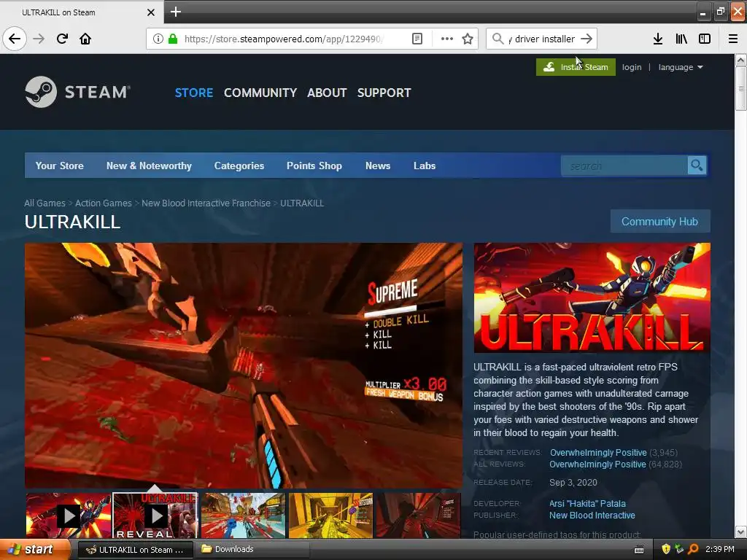Open page actions three-dot menu
Image resolution: width=747 pixels, height=560 pixels.
(x=447, y=39)
